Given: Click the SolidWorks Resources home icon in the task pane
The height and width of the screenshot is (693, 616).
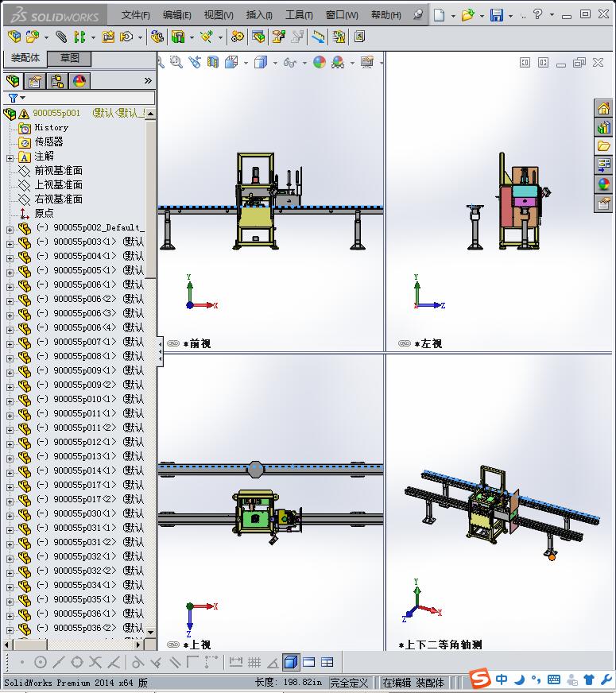Looking at the screenshot, I should [x=603, y=108].
